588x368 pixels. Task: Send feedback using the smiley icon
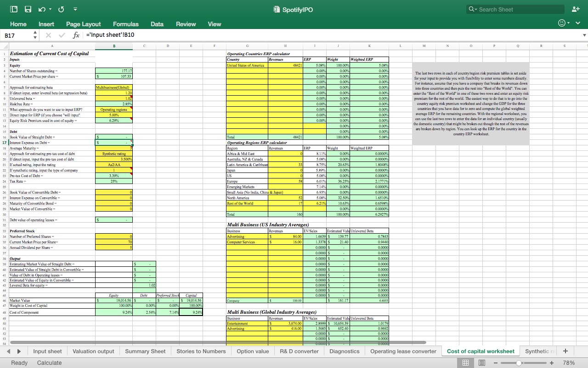point(561,22)
